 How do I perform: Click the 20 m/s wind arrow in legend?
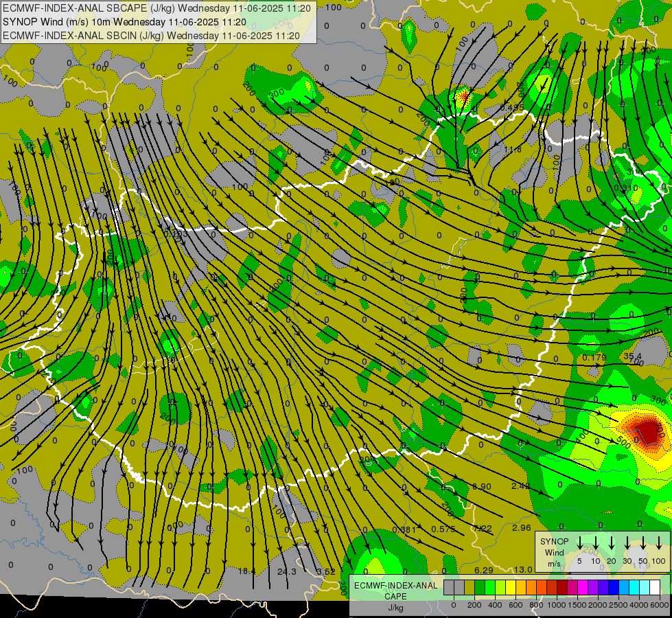click(611, 543)
